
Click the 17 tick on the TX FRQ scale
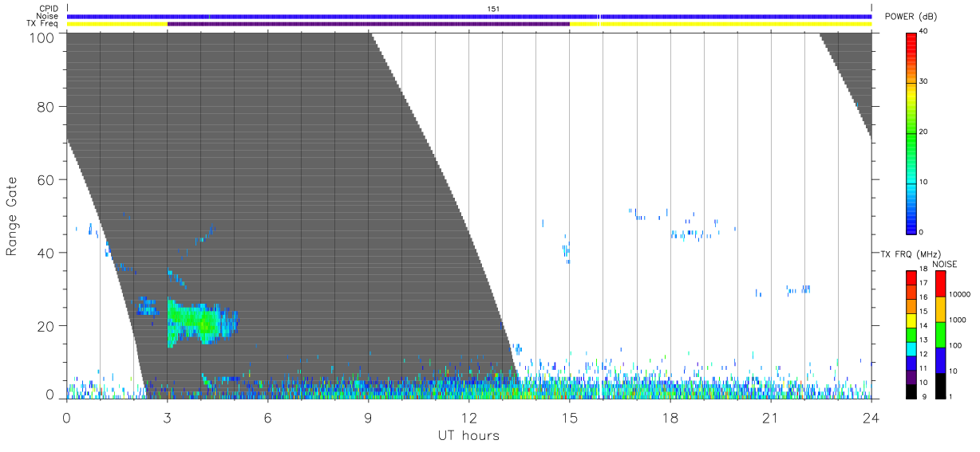pyautogui.click(x=923, y=283)
